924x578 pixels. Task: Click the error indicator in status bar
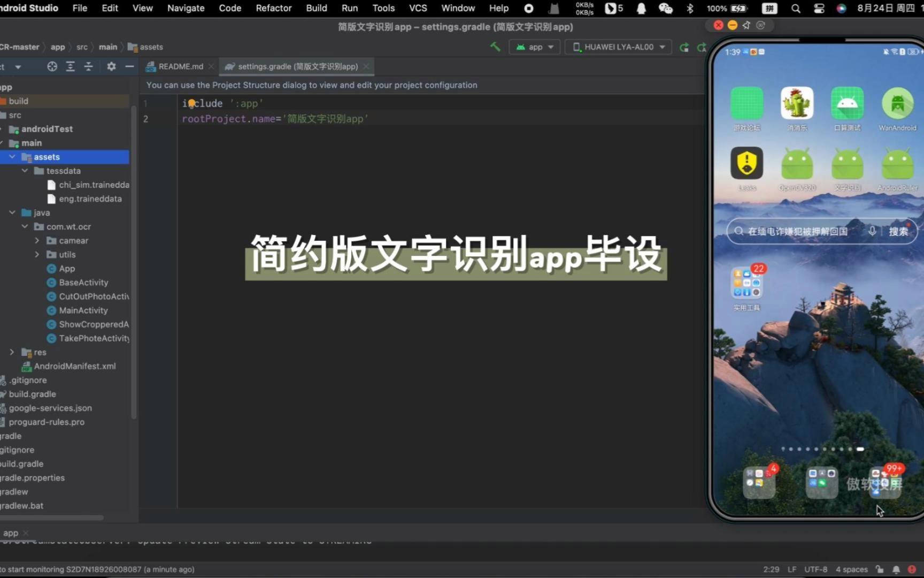912,569
